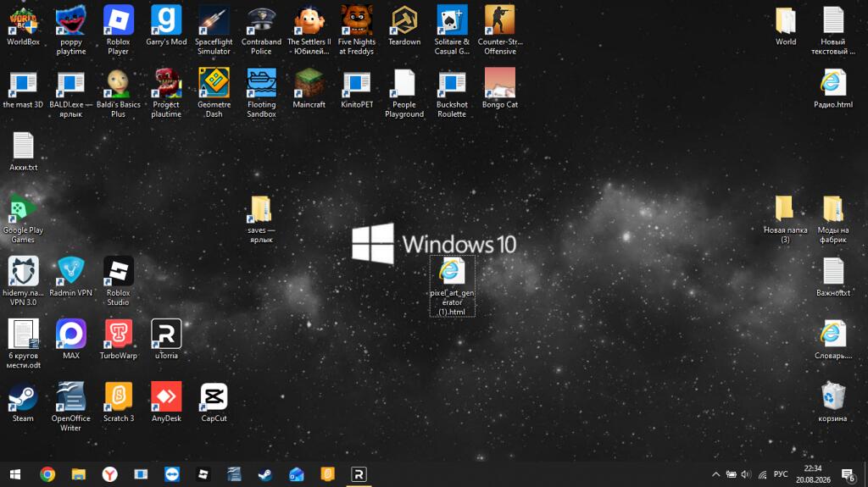Open Roblox Studio from taskbar
The width and height of the screenshot is (868, 487).
[203, 474]
